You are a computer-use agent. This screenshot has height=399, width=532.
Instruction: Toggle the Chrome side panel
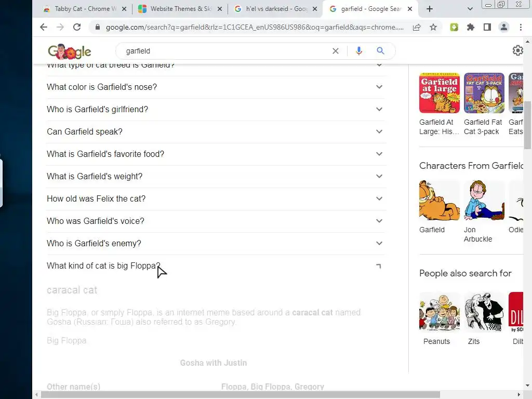[x=487, y=27]
